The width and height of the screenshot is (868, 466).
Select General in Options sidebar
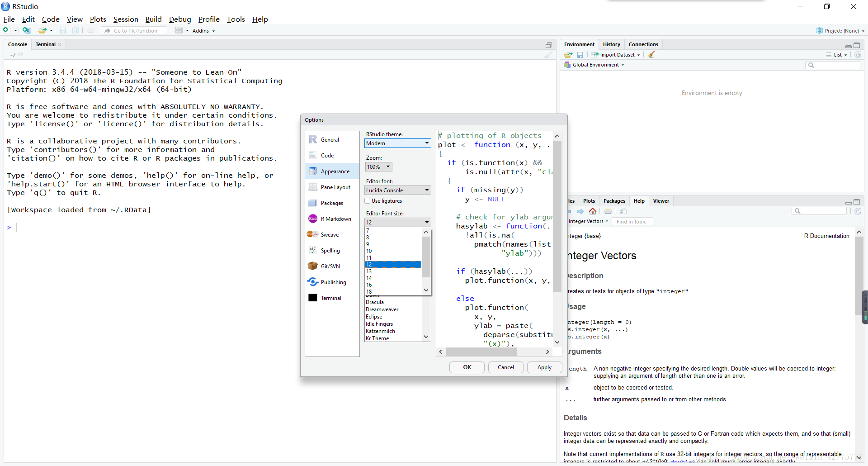tap(332, 140)
